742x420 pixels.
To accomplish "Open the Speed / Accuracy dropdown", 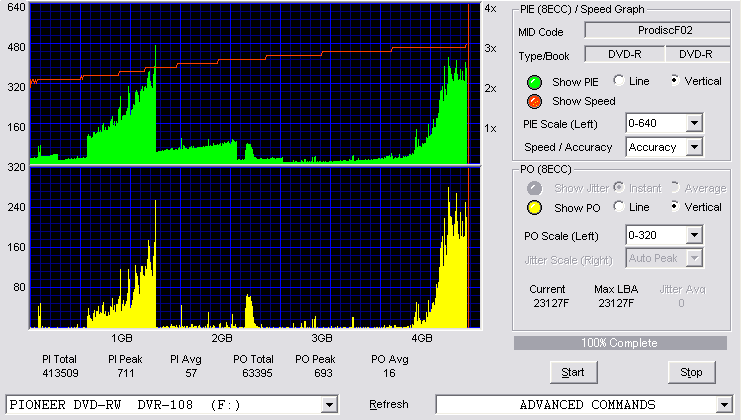I will (x=694, y=147).
